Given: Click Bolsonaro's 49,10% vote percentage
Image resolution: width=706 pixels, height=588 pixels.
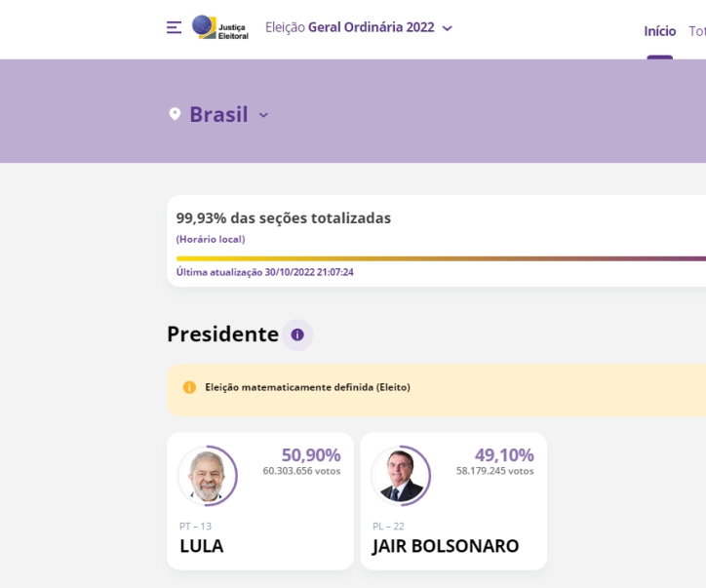Looking at the screenshot, I should [504, 455].
